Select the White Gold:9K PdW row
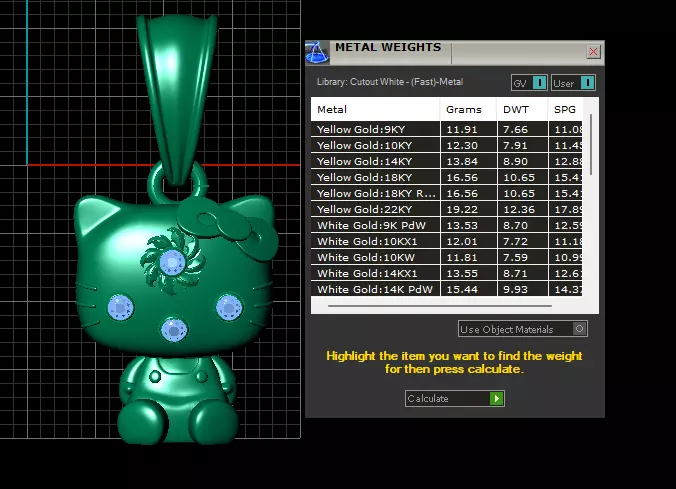Viewport: 676px width, 489px height. tap(447, 225)
